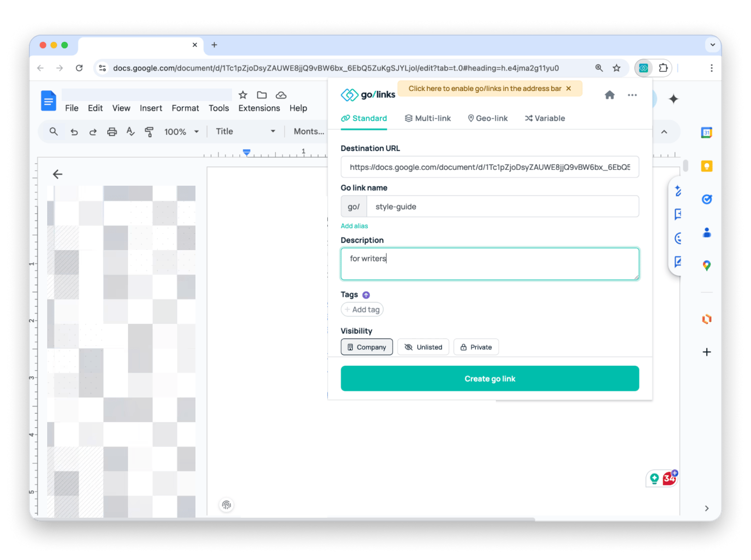This screenshot has height=560, width=751.
Task: Open the Insert menu
Action: tap(151, 108)
